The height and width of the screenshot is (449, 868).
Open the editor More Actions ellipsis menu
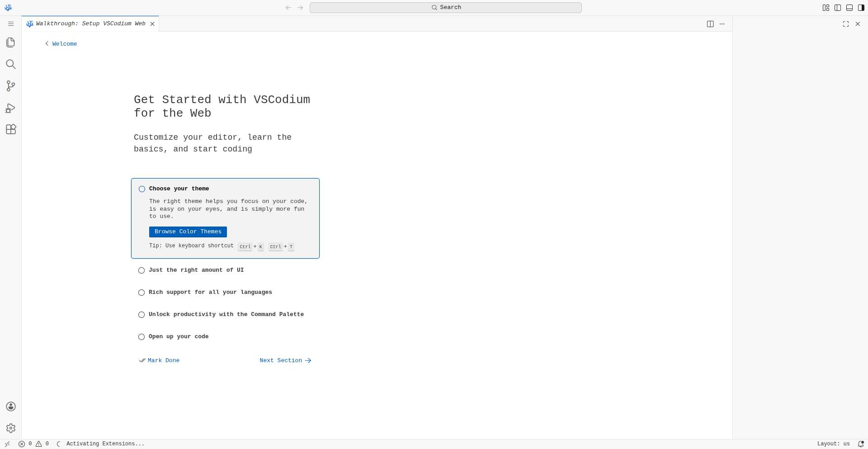(722, 24)
